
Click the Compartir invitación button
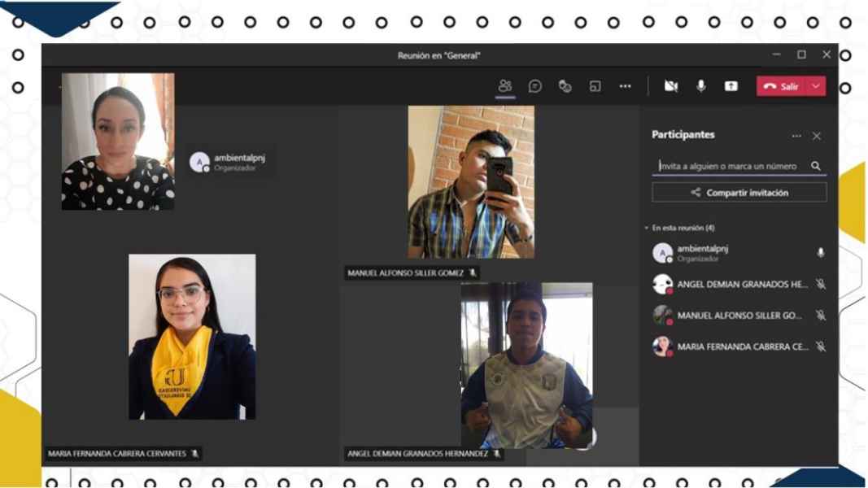click(x=739, y=193)
